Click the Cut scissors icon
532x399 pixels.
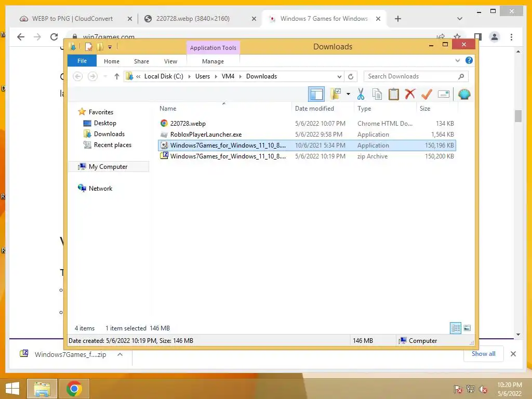tap(361, 94)
